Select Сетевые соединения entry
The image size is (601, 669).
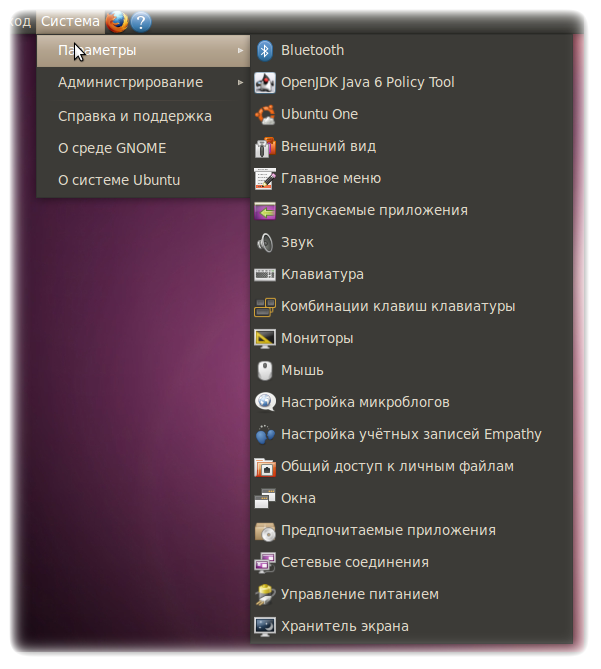click(354, 562)
